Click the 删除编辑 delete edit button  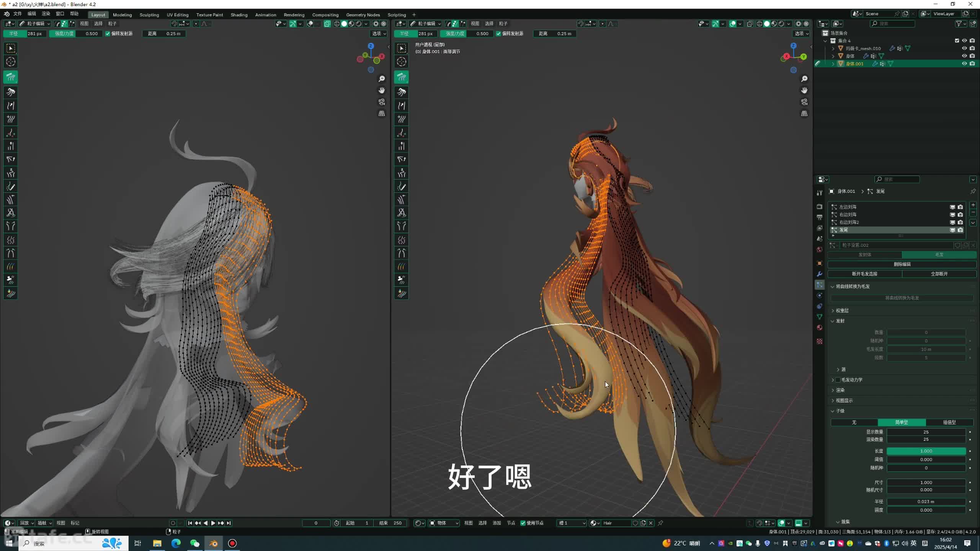click(902, 264)
